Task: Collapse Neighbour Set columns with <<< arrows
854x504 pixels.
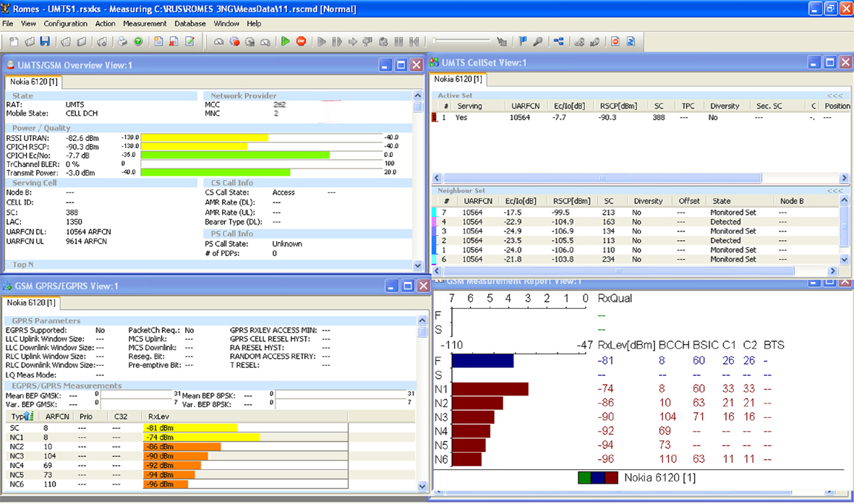Action: pyautogui.click(x=835, y=191)
